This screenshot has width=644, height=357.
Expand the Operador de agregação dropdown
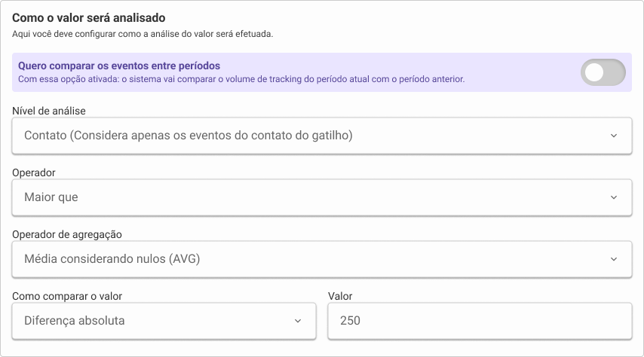[321, 259]
